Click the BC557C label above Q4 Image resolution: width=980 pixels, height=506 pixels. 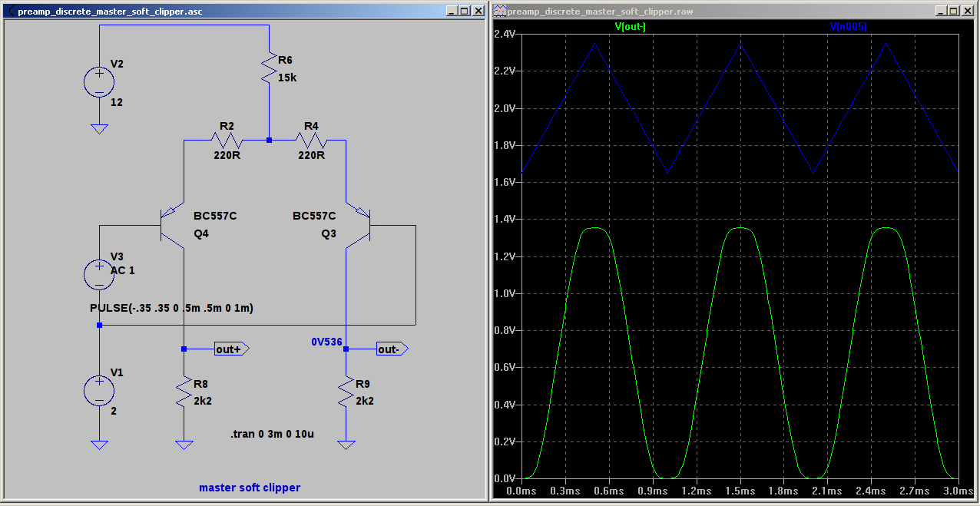pos(215,216)
